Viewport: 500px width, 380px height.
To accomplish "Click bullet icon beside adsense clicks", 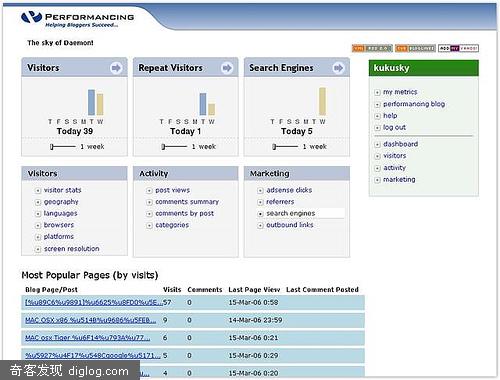I will [260, 191].
